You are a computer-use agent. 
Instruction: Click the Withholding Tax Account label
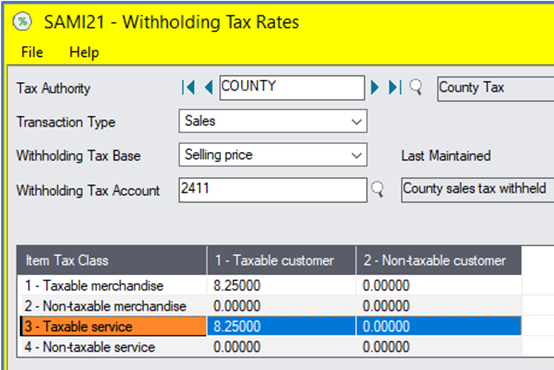click(x=88, y=190)
